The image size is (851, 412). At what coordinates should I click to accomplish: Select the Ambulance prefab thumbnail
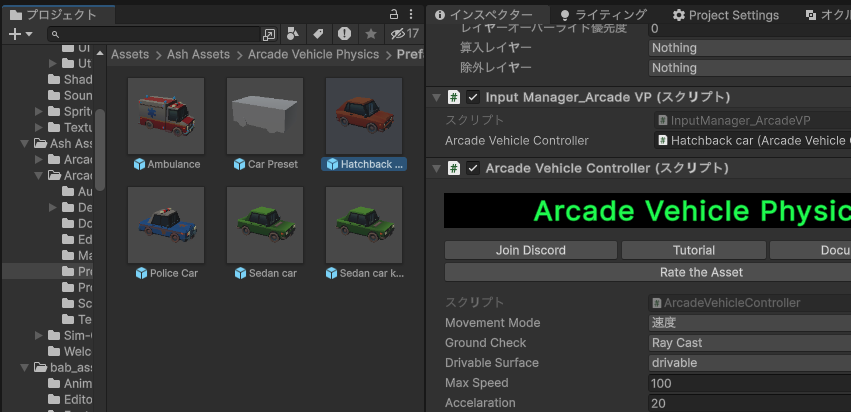pos(167,116)
